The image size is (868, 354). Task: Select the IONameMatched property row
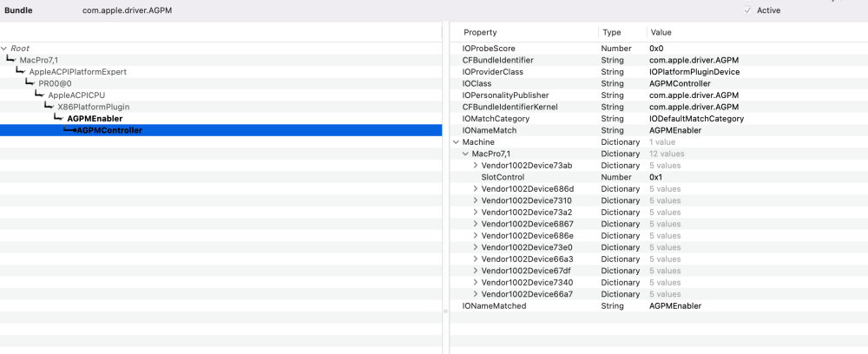659,306
